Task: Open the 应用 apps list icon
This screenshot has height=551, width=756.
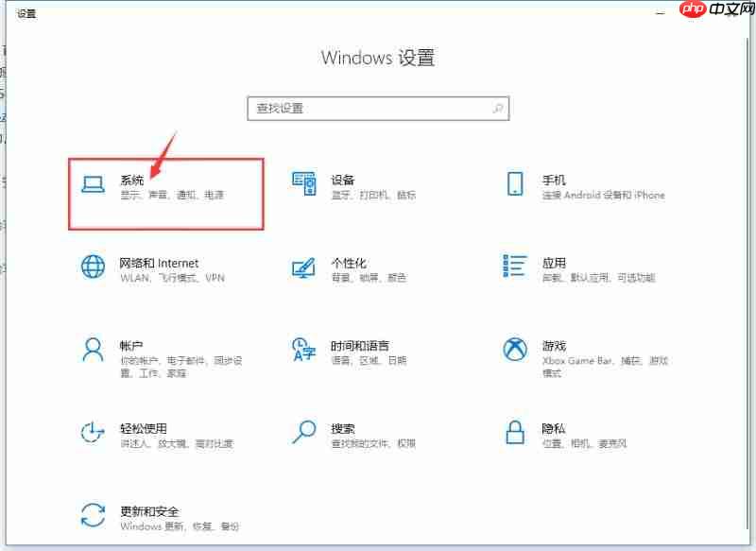Action: tap(514, 267)
